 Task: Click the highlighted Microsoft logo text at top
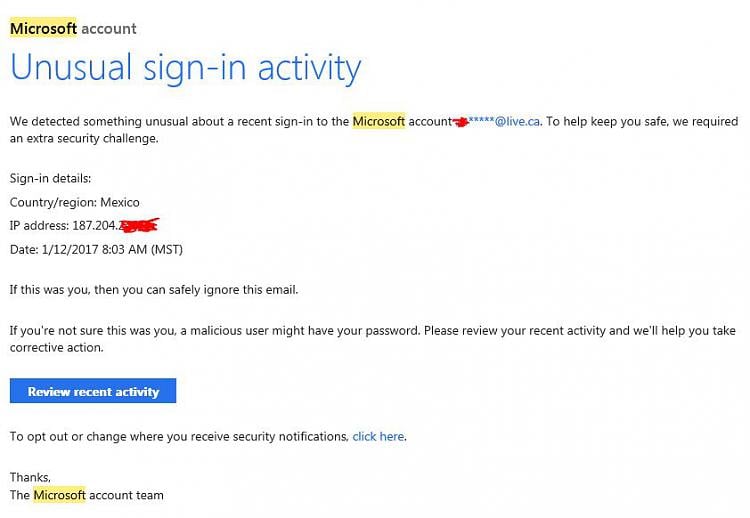point(43,28)
